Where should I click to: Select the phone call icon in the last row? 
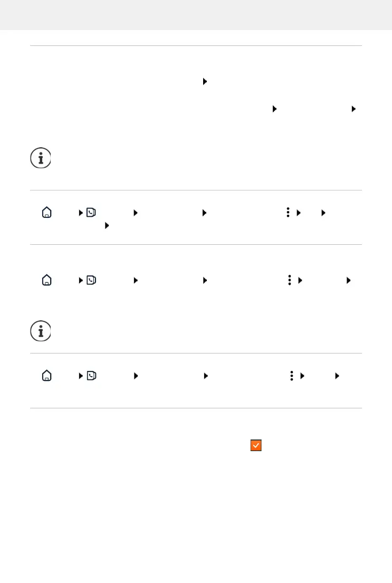(x=91, y=376)
